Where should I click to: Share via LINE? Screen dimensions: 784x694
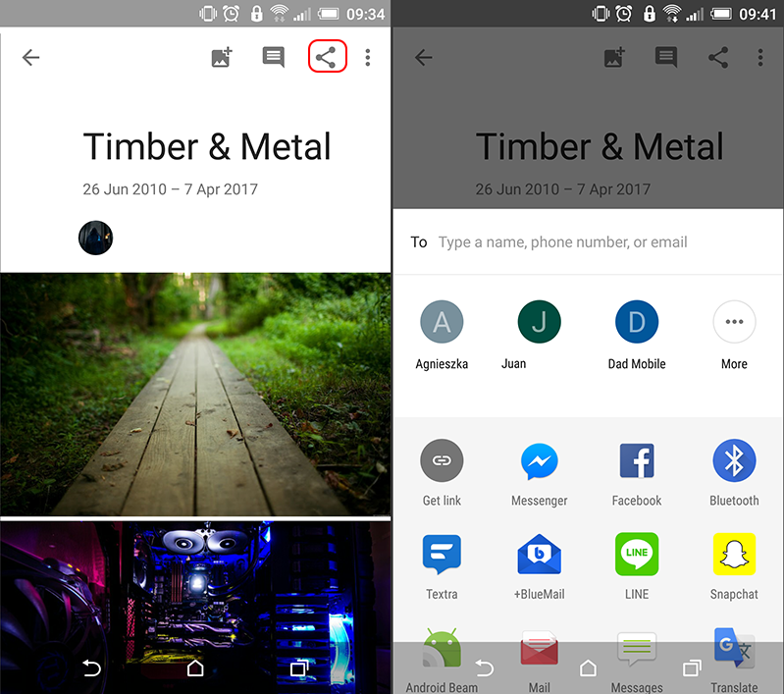(x=637, y=567)
